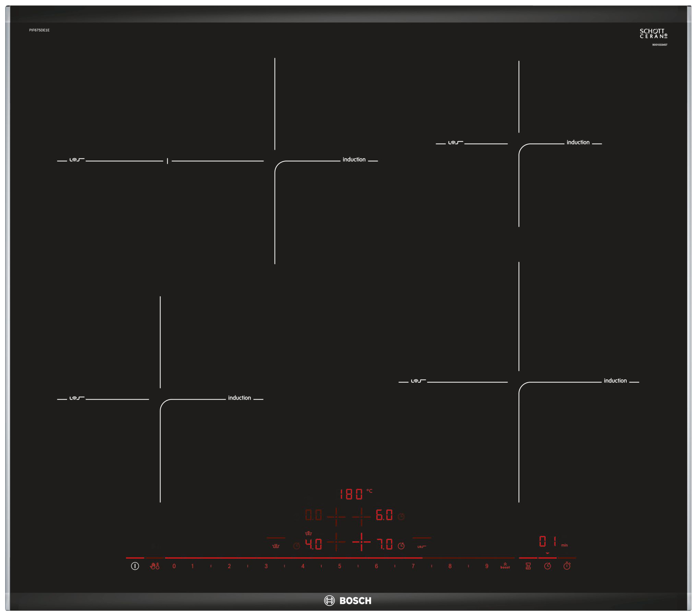Choose power level 3 on the slider
Screen dimensions: 697x616
coord(266,566)
